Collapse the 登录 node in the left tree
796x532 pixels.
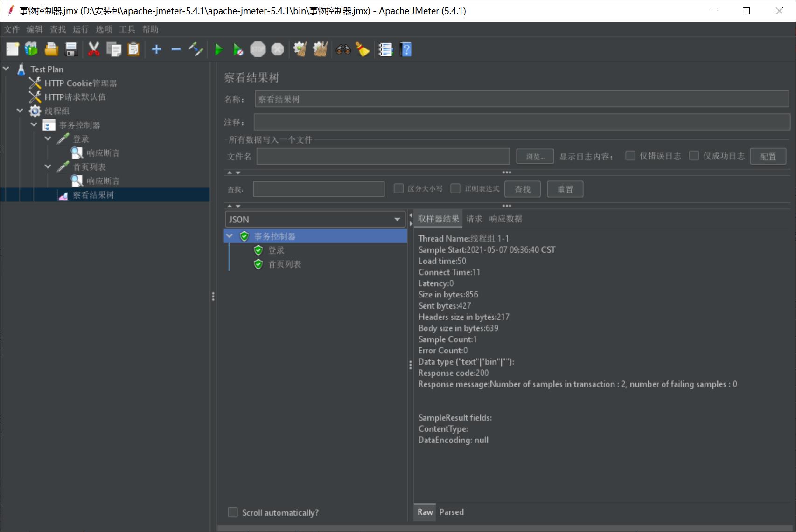(x=48, y=138)
